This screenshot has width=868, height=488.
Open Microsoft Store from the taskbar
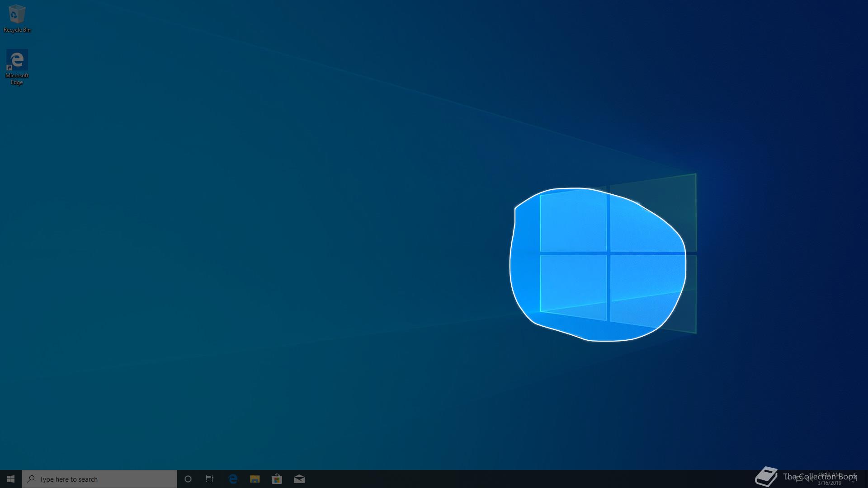[277, 479]
